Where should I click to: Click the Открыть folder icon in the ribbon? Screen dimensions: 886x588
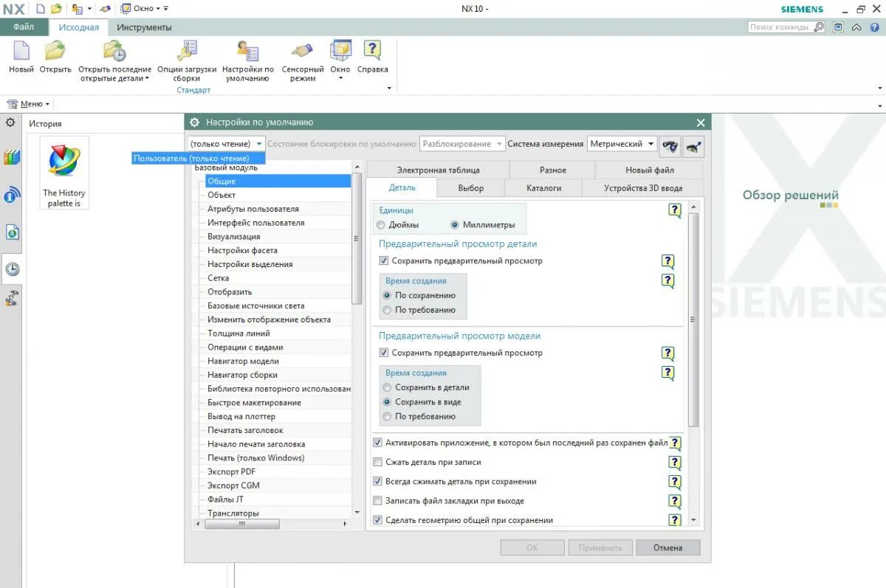(x=55, y=51)
